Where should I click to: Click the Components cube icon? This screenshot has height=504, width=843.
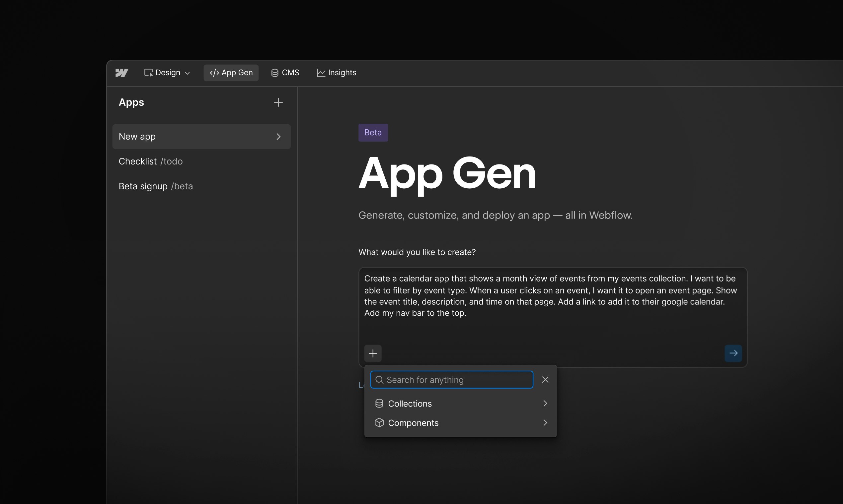click(379, 423)
